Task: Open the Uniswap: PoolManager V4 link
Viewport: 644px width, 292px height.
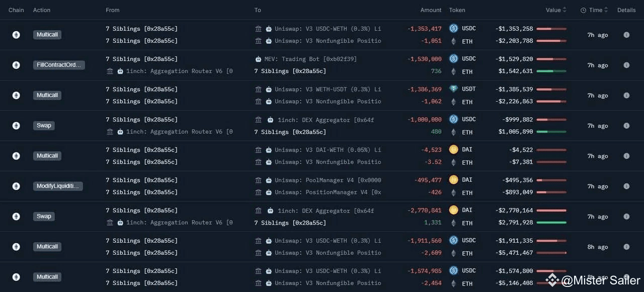Action: tap(328, 180)
